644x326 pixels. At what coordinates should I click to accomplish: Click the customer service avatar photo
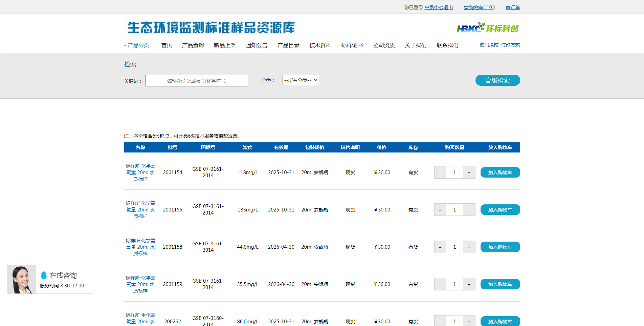21,279
